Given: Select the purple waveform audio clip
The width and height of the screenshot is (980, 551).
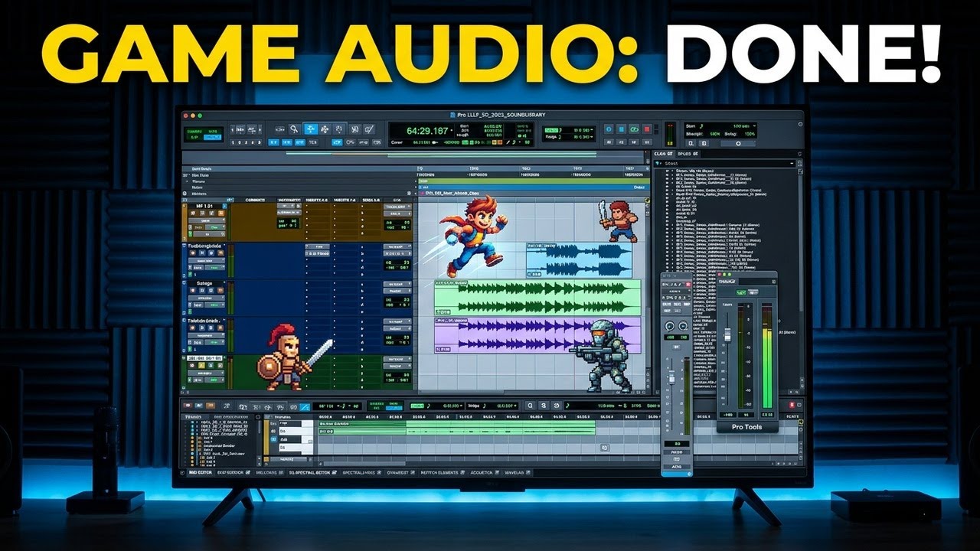Looking at the screenshot, I should (537, 335).
